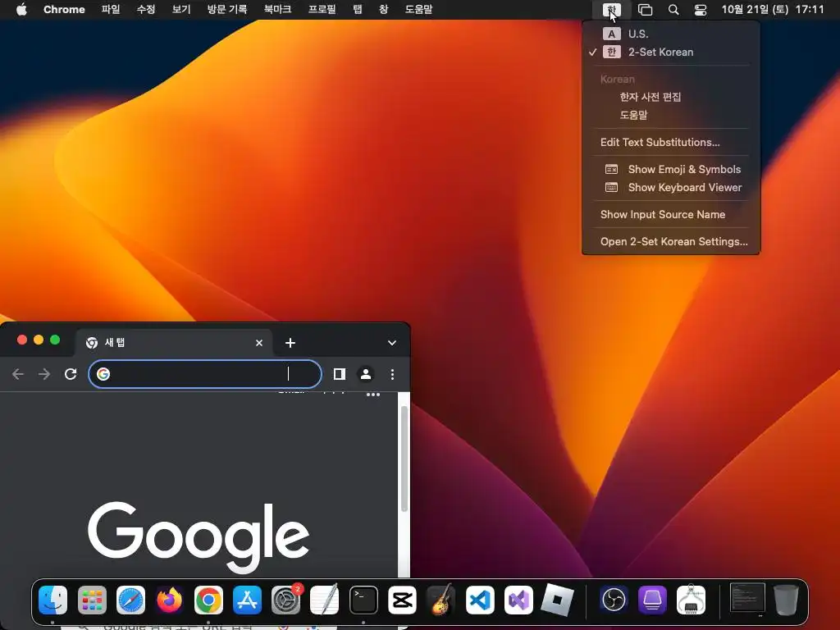Open the input source menu bar icon
This screenshot has height=630, width=840.
[x=611, y=9]
